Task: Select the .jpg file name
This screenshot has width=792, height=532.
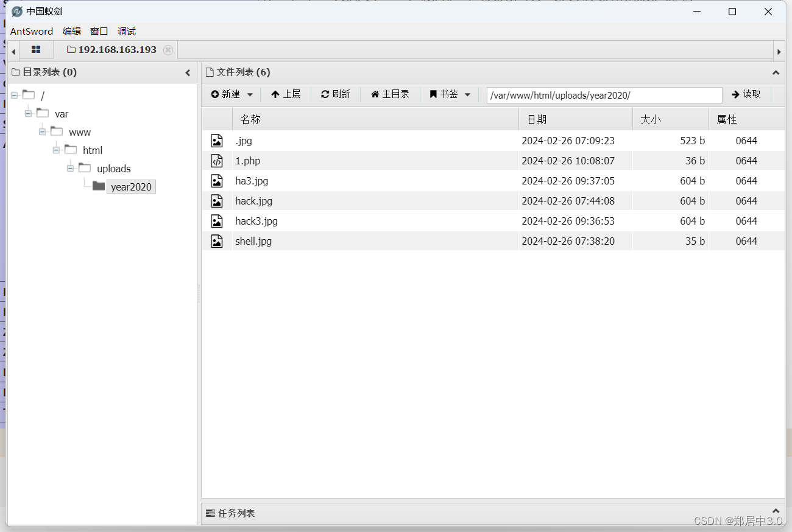Action: point(244,141)
